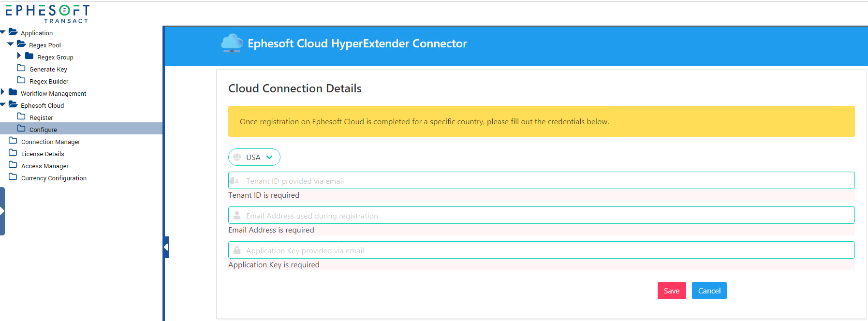Click the Regex Pool folder icon

[21, 44]
